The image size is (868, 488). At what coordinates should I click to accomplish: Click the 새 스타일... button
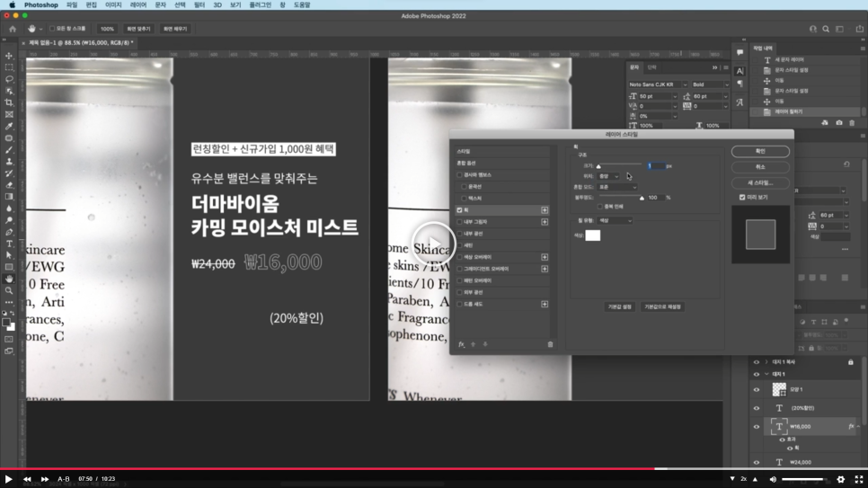click(x=760, y=182)
